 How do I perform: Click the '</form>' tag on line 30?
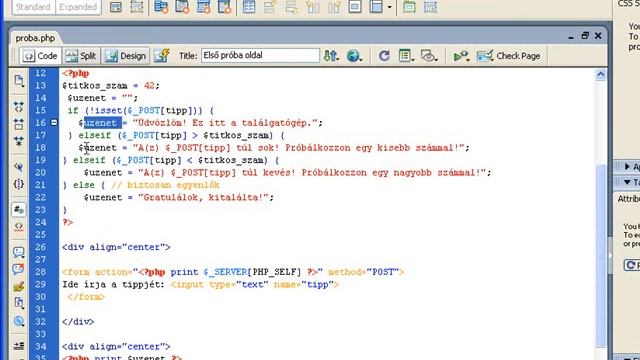point(86,297)
